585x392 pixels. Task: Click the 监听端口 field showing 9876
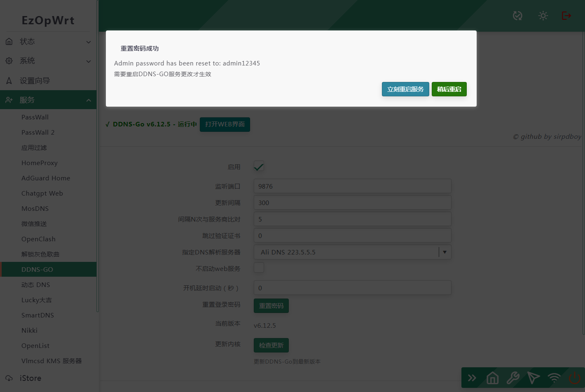point(353,186)
